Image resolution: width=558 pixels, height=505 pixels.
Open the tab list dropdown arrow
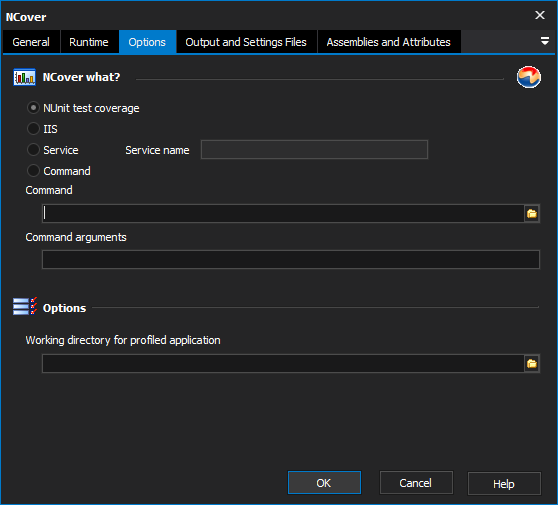click(x=544, y=41)
